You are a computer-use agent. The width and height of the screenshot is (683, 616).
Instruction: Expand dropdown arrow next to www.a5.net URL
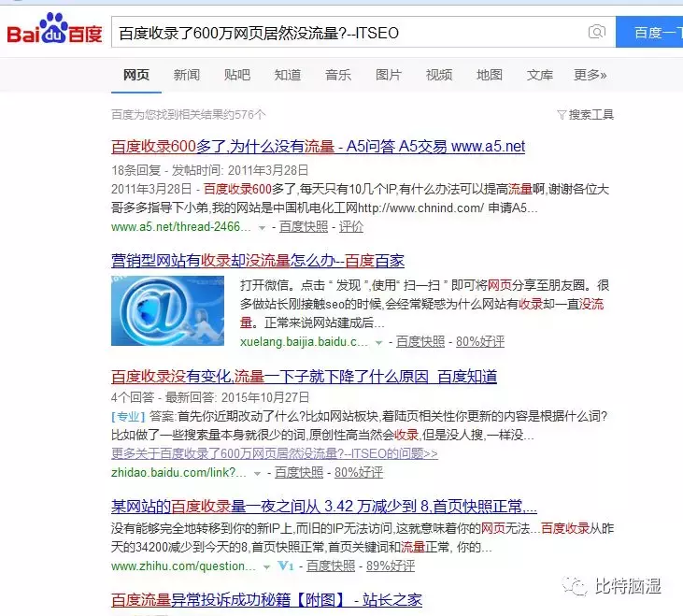pyautogui.click(x=262, y=228)
